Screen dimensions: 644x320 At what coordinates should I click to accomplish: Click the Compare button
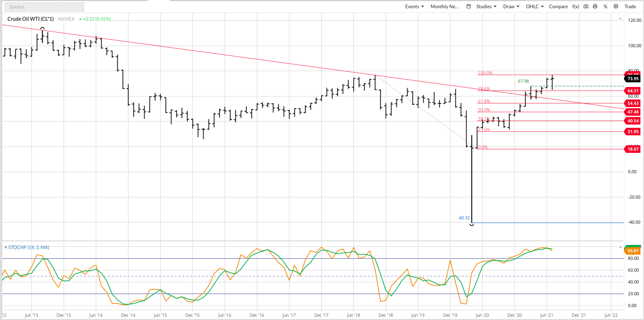click(558, 6)
